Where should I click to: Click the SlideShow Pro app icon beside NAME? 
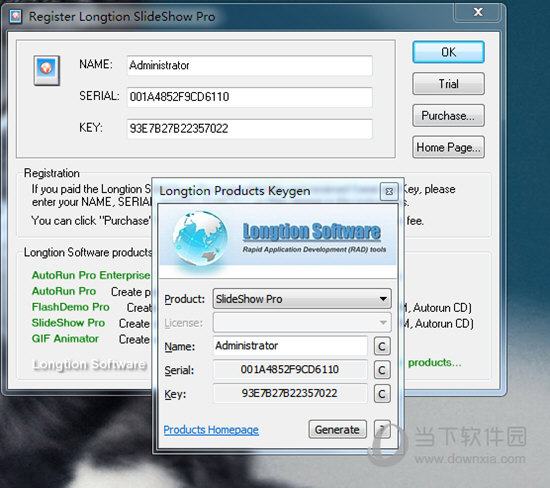pyautogui.click(x=47, y=70)
